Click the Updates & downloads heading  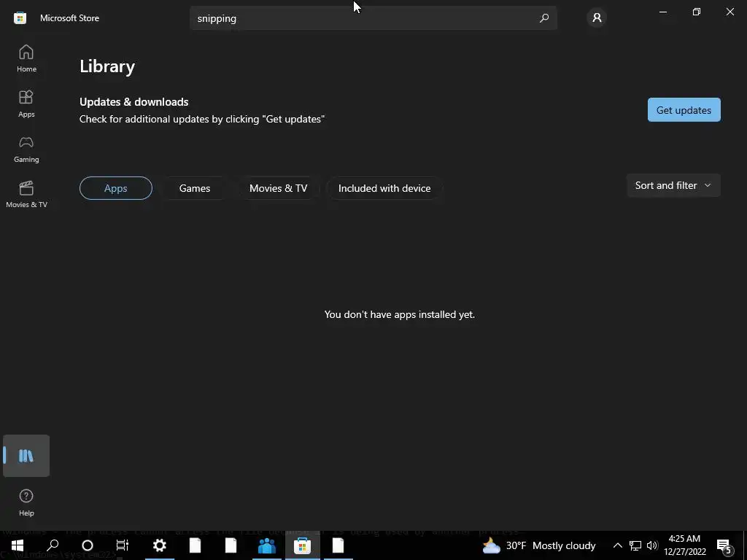pyautogui.click(x=134, y=102)
